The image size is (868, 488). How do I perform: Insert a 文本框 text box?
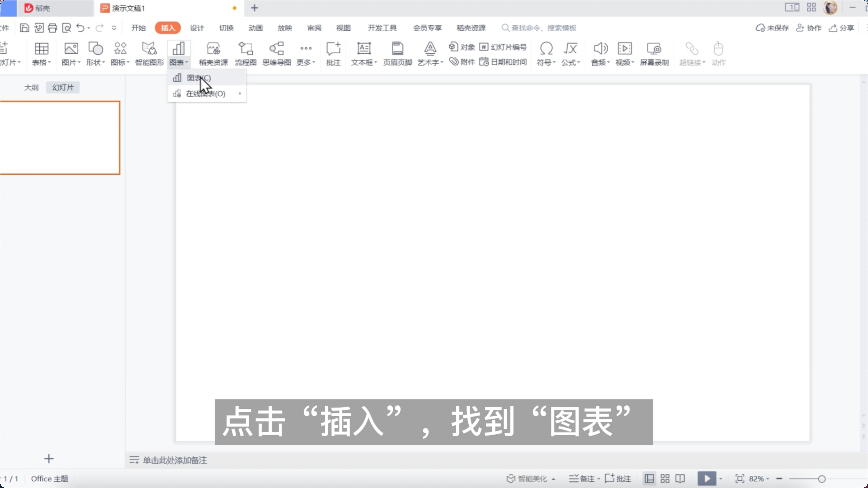coord(364,54)
